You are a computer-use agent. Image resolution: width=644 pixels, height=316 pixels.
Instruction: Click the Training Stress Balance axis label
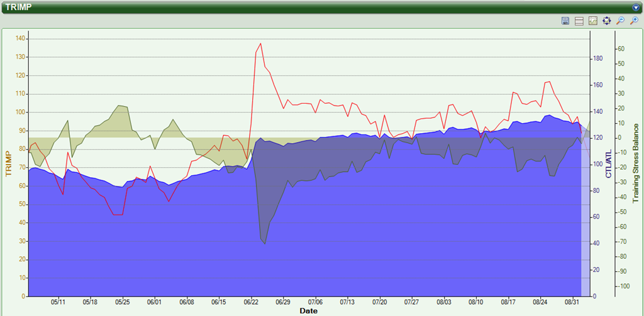tap(636, 163)
